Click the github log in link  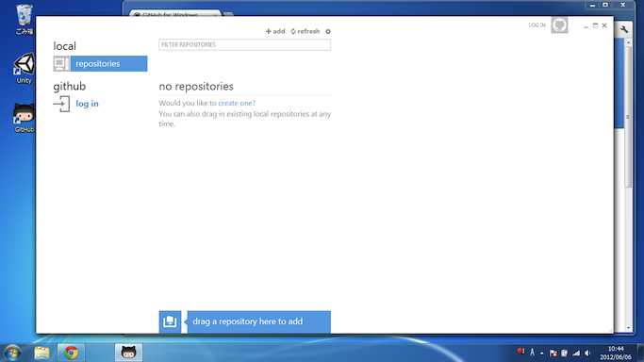click(x=87, y=104)
